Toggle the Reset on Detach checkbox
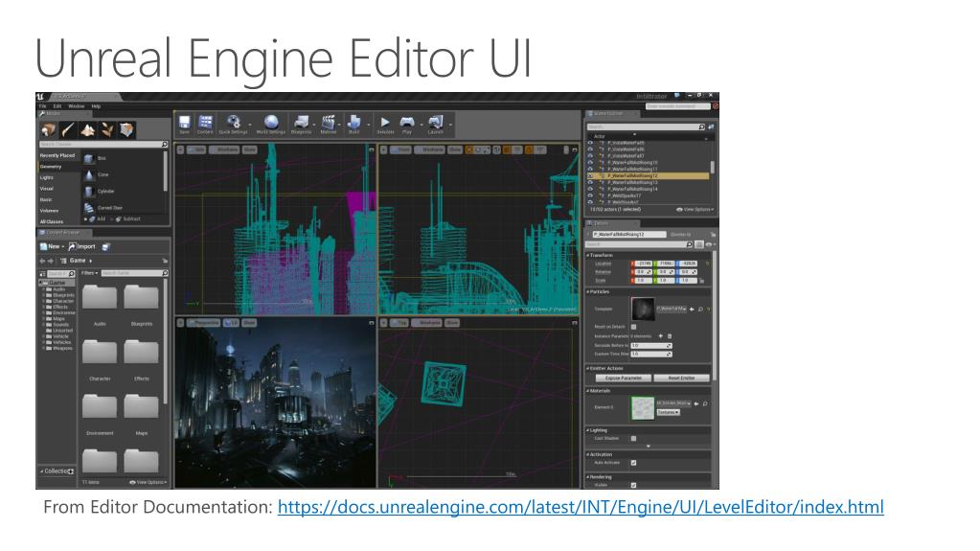The width and height of the screenshot is (980, 551). [x=634, y=327]
